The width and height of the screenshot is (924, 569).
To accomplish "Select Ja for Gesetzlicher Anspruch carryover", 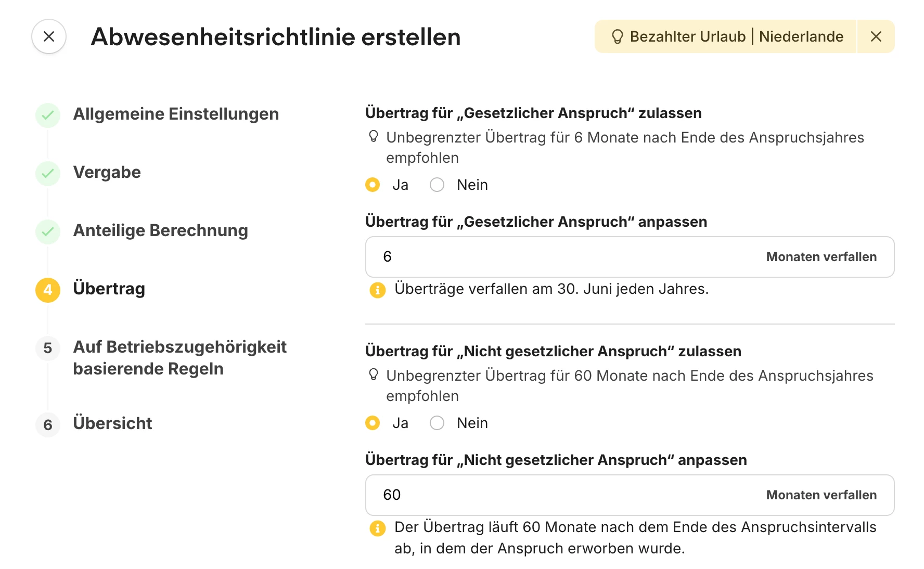I will tap(373, 185).
